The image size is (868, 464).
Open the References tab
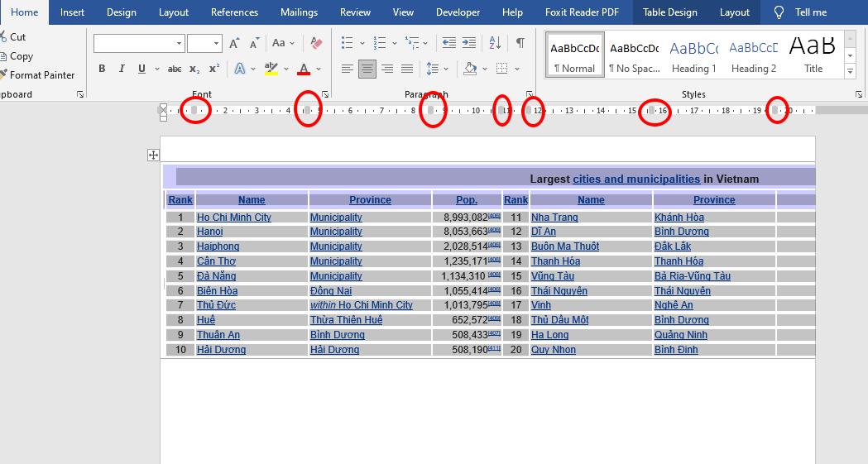[234, 12]
